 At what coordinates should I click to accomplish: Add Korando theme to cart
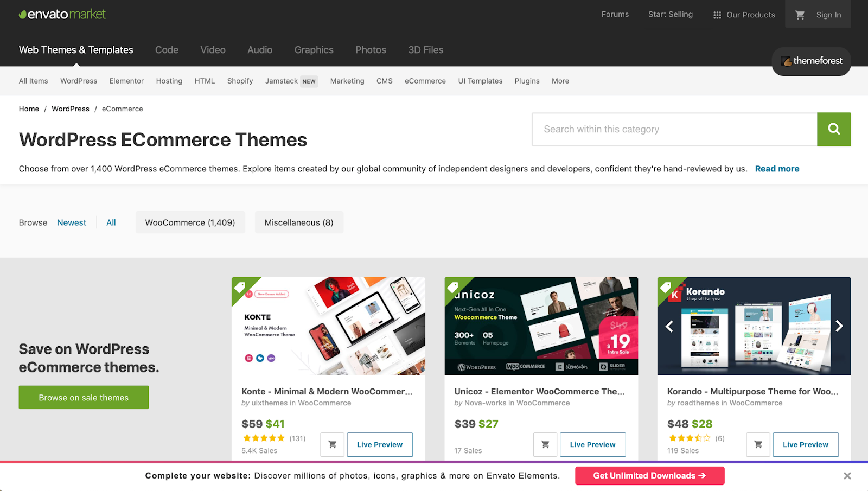758,444
